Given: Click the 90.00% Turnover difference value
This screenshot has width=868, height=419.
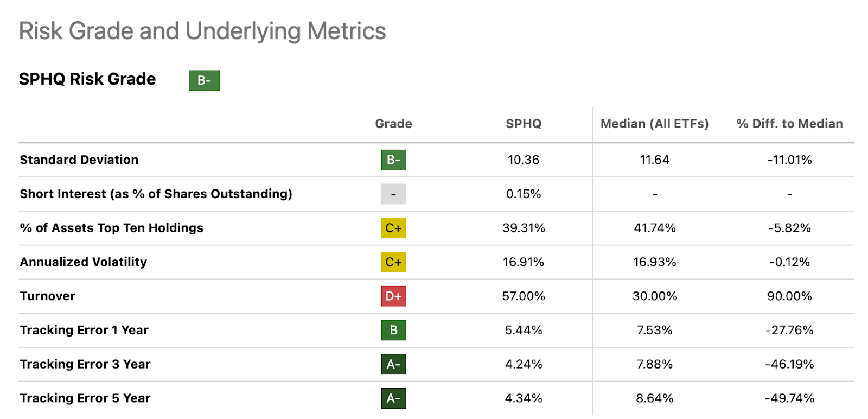Looking at the screenshot, I should (789, 296).
